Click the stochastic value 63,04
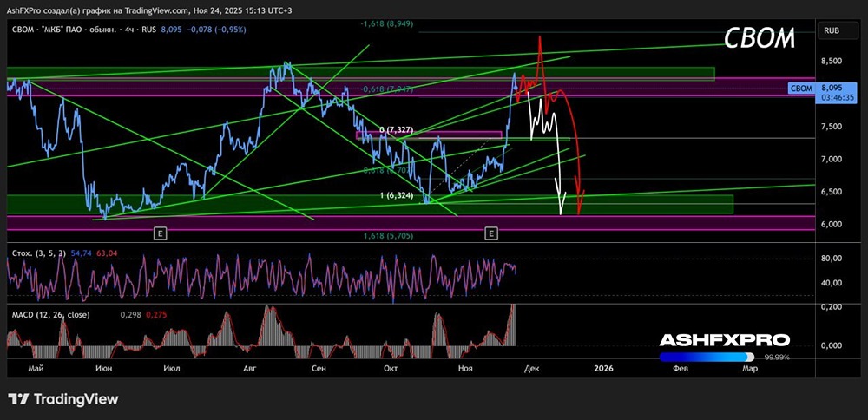 (x=107, y=253)
